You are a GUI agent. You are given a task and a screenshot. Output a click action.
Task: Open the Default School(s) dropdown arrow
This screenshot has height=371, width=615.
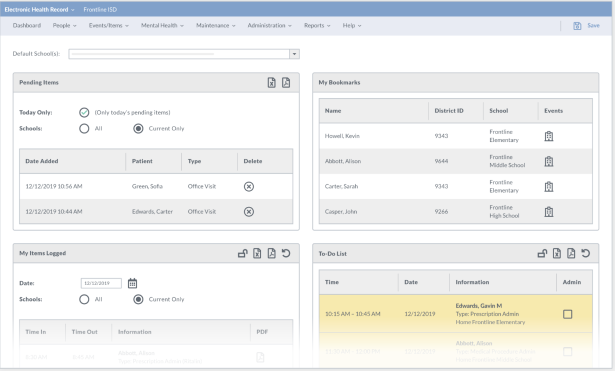294,54
